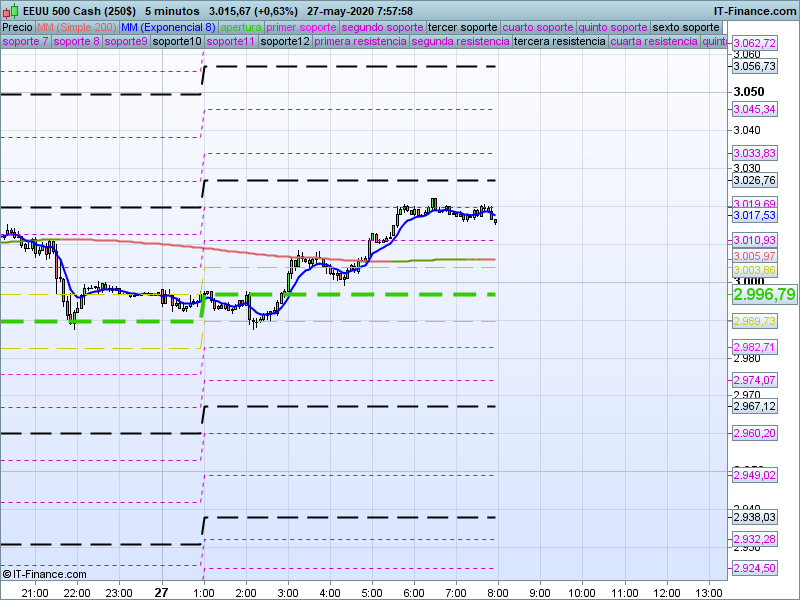Toggle the MM (Simple 200) indicator label
This screenshot has width=800, height=600.
[x=75, y=27]
